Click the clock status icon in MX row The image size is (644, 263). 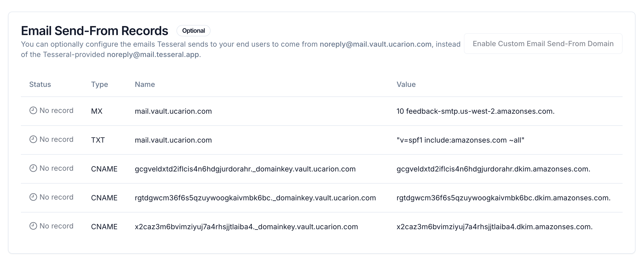[x=33, y=111]
